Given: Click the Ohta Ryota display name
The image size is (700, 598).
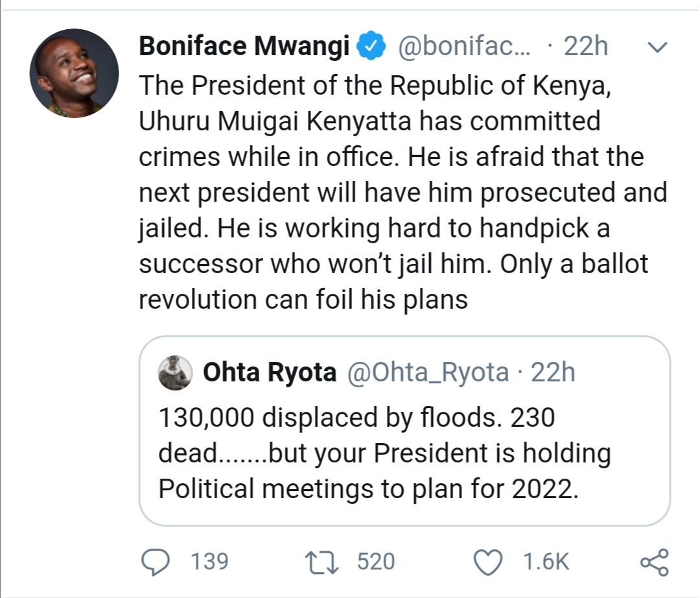Looking at the screenshot, I should point(270,373).
